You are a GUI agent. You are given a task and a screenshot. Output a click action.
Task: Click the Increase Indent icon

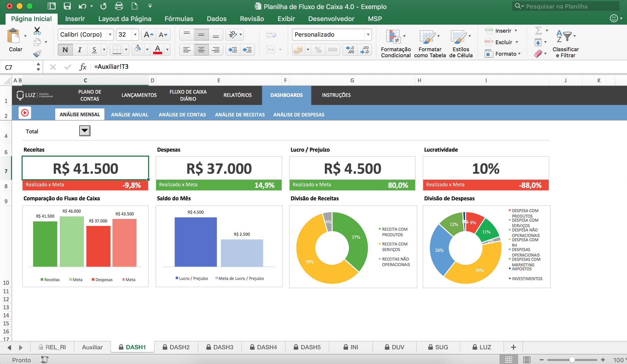247,50
